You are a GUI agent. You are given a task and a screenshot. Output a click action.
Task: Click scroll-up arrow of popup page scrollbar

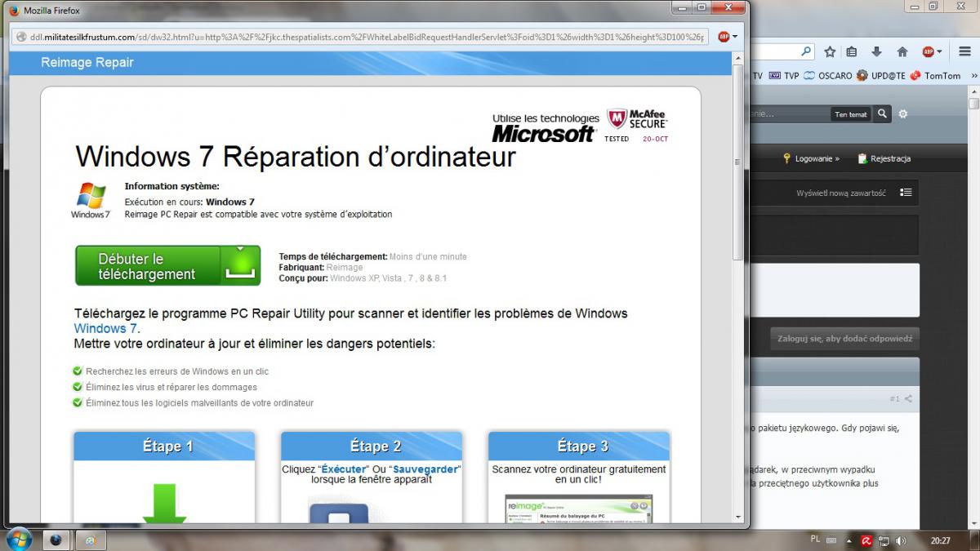point(739,57)
